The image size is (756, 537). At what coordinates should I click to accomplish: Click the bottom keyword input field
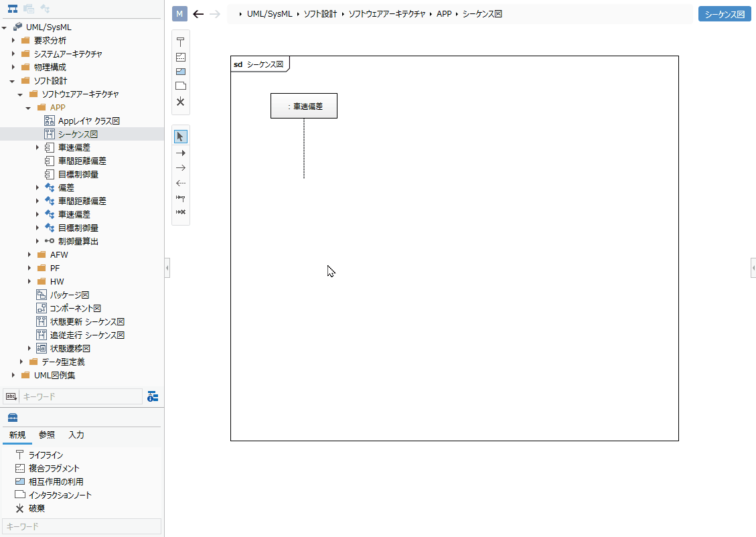82,526
